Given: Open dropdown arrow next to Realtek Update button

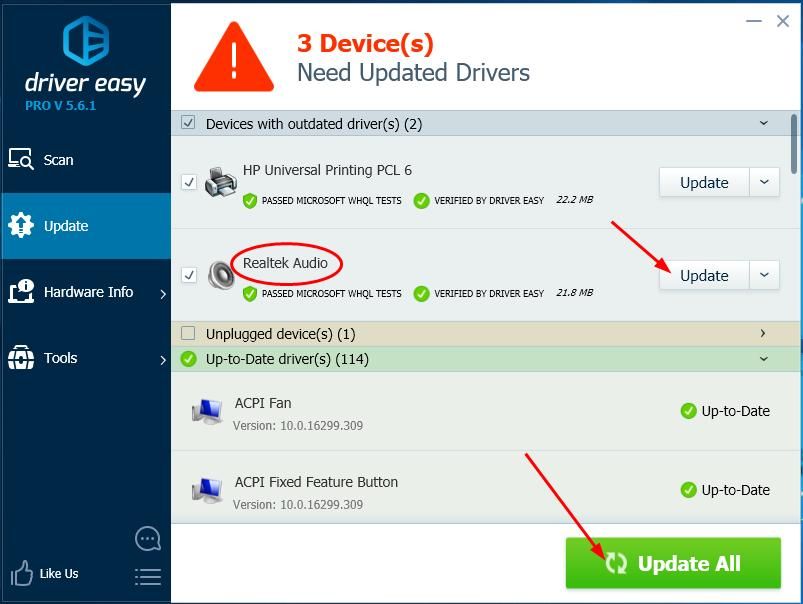Looking at the screenshot, I should (764, 275).
